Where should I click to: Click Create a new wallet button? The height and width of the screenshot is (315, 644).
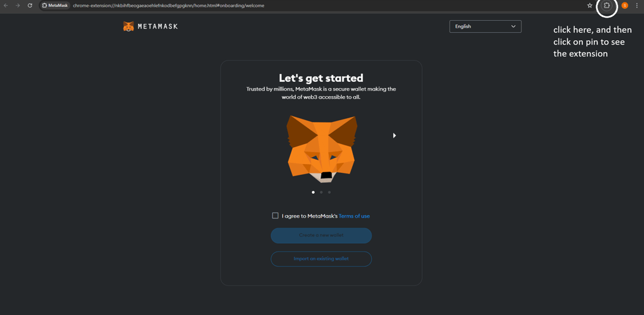(321, 235)
